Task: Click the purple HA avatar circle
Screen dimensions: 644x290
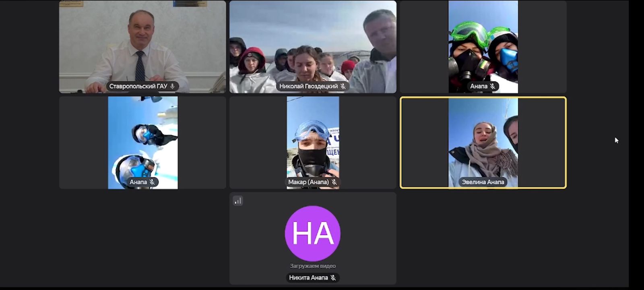Action: click(312, 233)
